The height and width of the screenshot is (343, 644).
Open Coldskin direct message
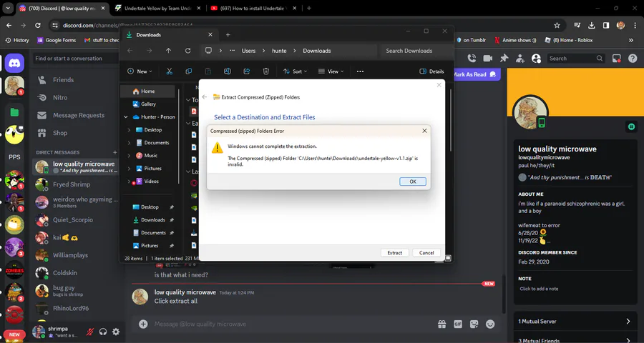coord(75,273)
